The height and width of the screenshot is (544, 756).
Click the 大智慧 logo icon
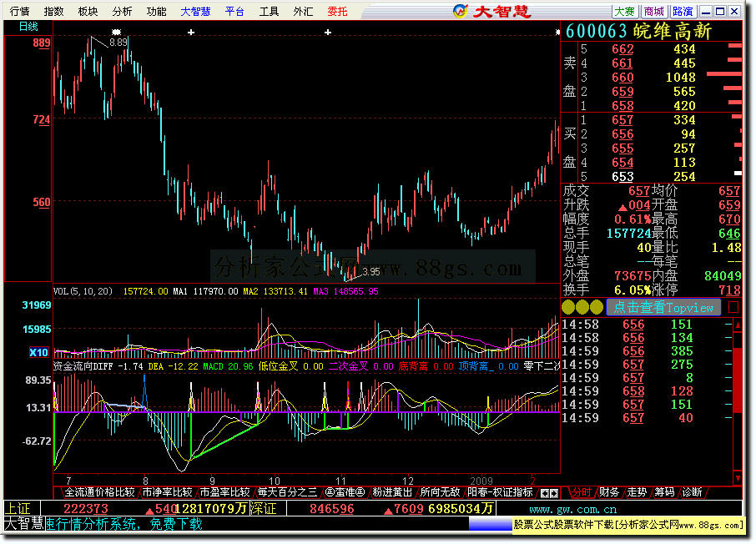(461, 11)
